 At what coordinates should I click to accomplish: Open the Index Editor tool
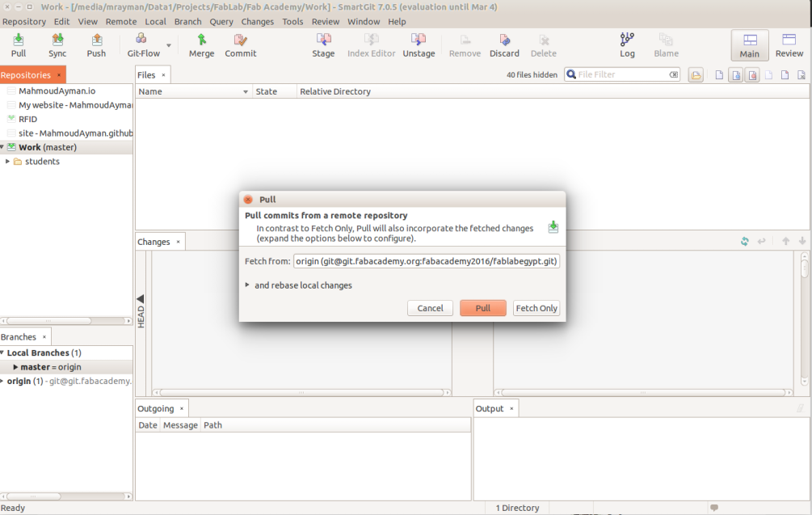click(372, 45)
